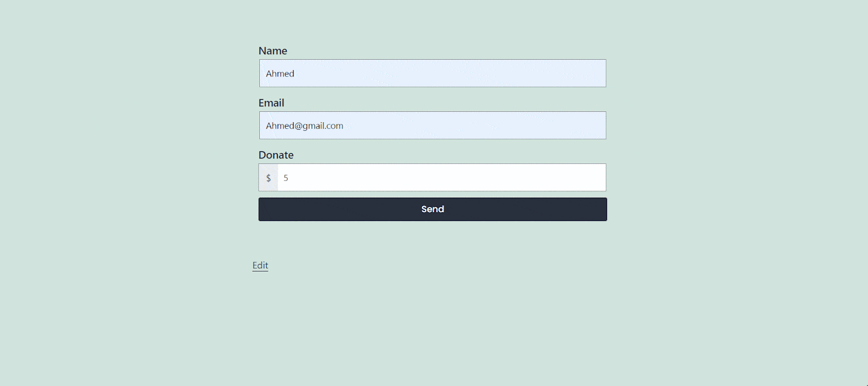This screenshot has width=868, height=386.
Task: Focus the Email input field
Action: pos(432,125)
